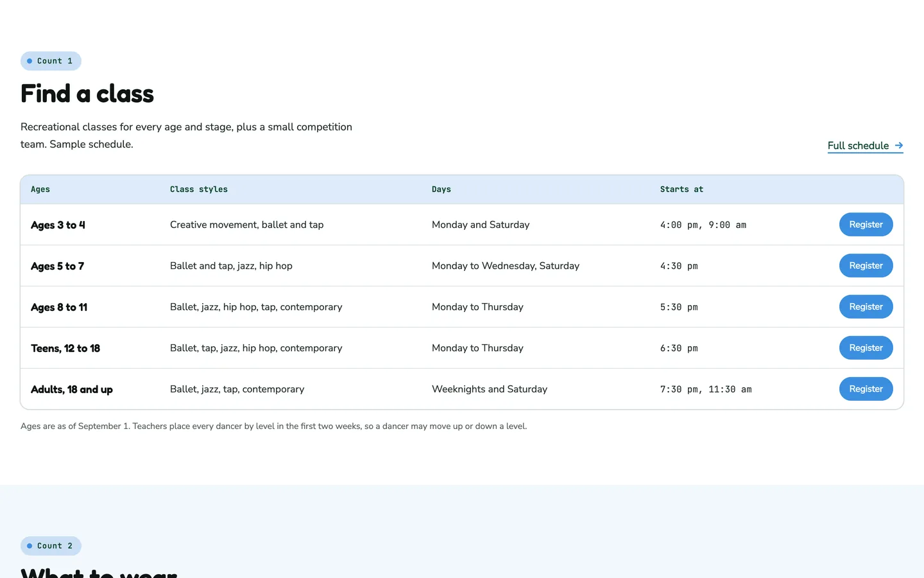The width and height of the screenshot is (924, 578).
Task: Click the 'Monday and Saturday' days cell
Action: [481, 225]
